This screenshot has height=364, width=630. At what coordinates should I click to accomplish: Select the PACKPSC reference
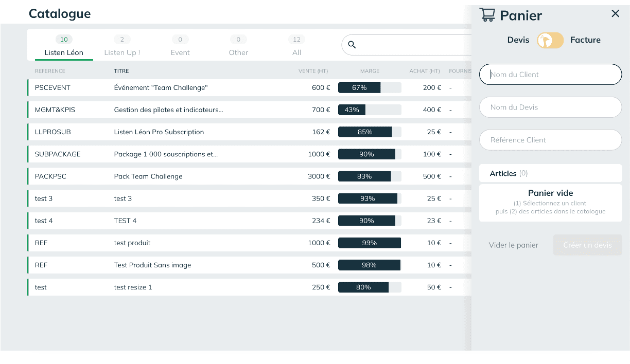50,176
